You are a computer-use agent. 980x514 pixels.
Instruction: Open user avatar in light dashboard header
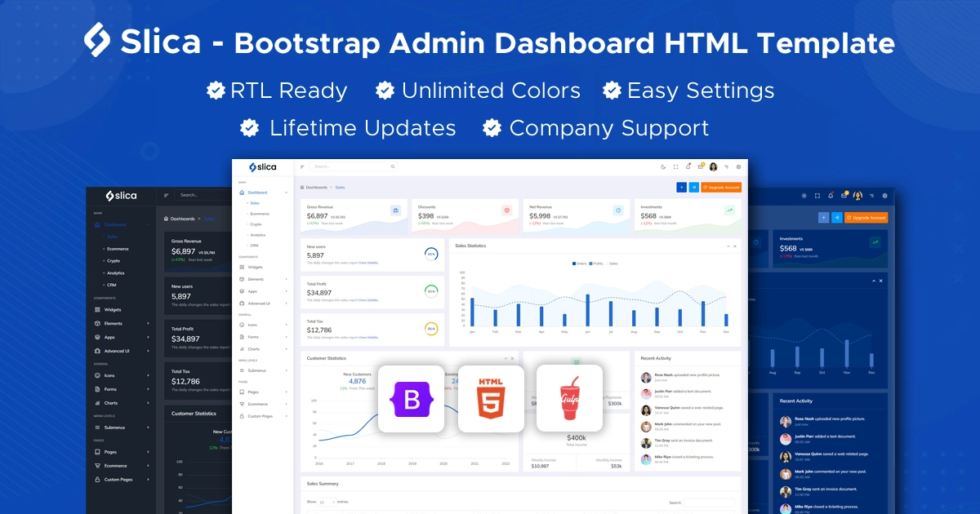pyautogui.click(x=713, y=166)
